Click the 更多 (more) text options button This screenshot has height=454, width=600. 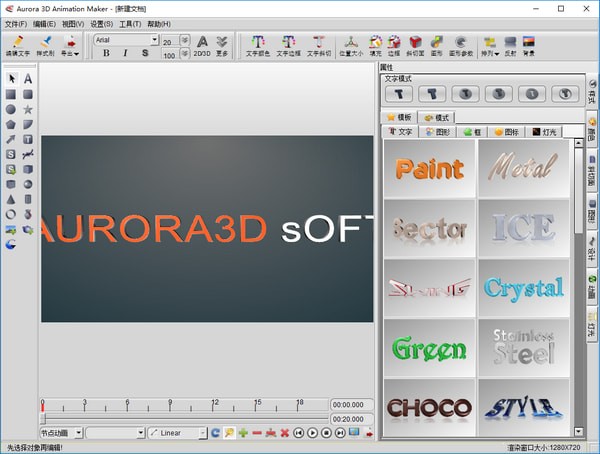pyautogui.click(x=221, y=44)
